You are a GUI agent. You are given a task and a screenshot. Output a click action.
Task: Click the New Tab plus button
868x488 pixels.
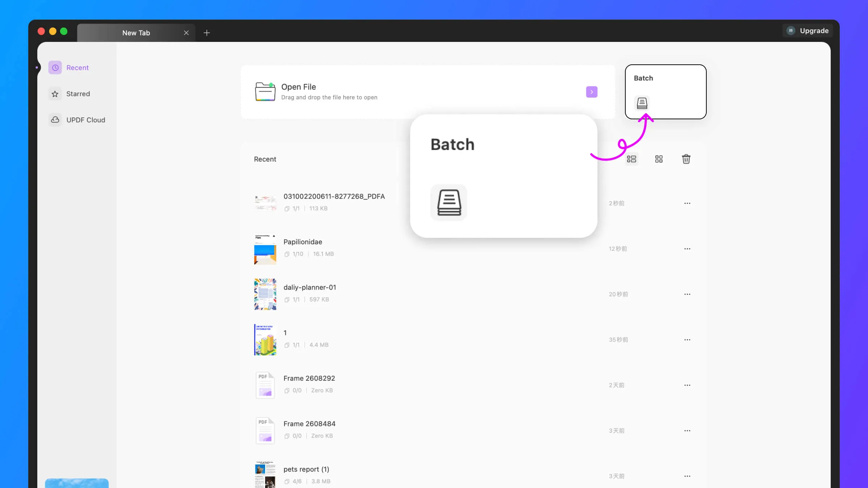point(207,33)
